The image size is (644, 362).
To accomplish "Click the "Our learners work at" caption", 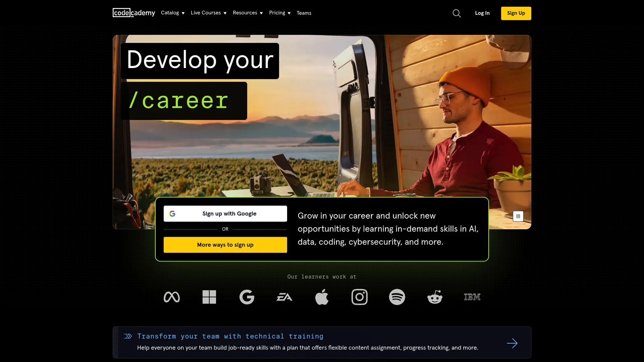I will point(322,276).
